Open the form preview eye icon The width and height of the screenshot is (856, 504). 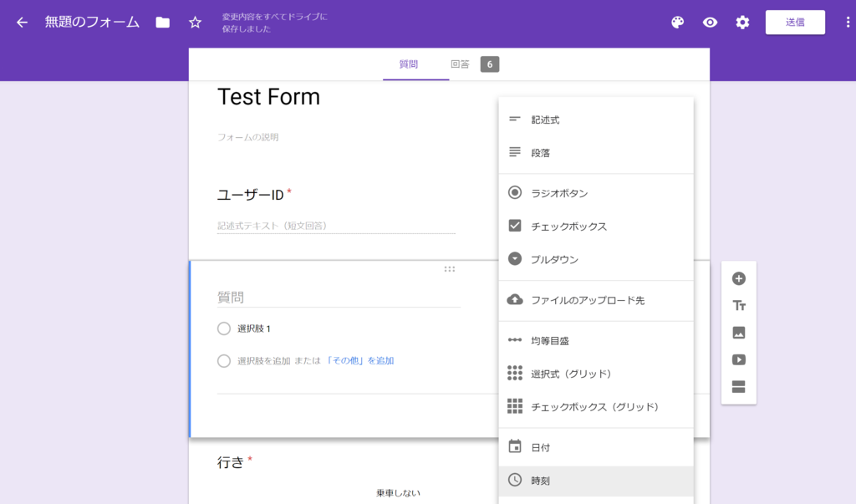710,23
